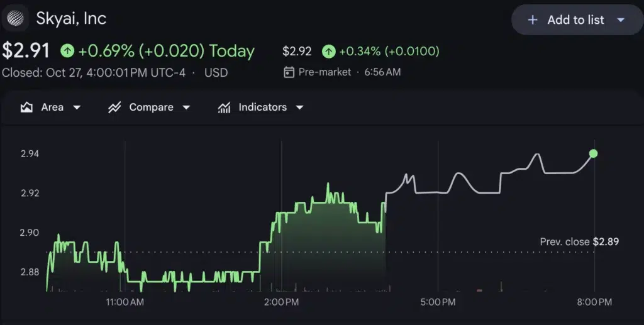Click the Closed: Oct 27 timestamp text

tap(94, 73)
